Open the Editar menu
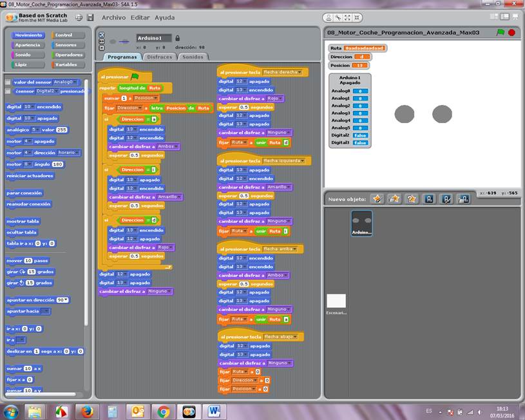Image resolution: width=525 pixels, height=420 pixels. pyautogui.click(x=140, y=18)
